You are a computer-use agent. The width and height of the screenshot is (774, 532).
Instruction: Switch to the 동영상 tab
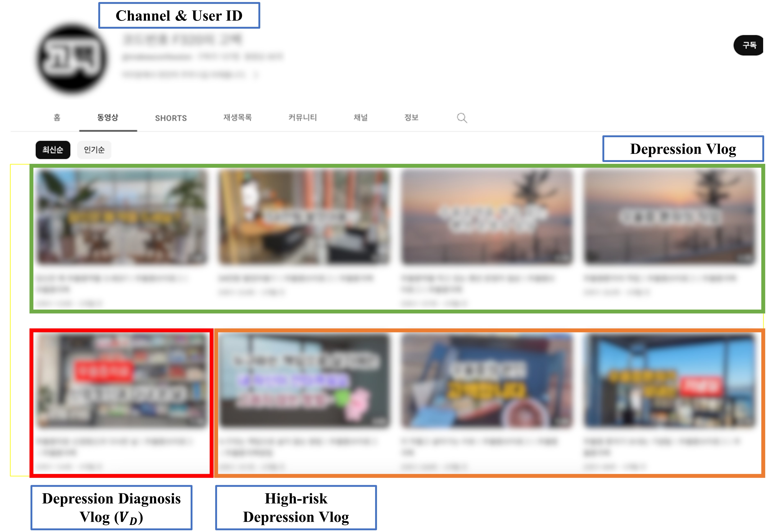pyautogui.click(x=108, y=118)
